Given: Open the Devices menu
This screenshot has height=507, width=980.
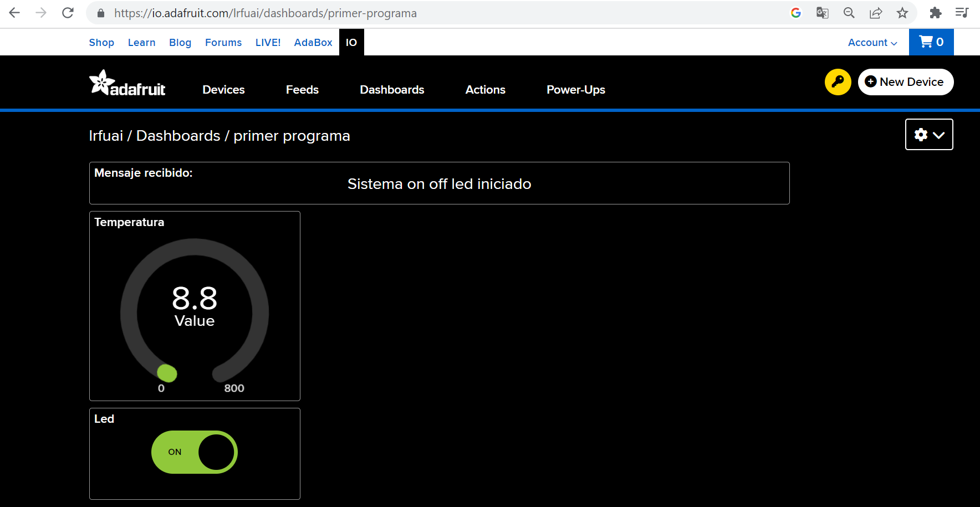Looking at the screenshot, I should pyautogui.click(x=223, y=90).
